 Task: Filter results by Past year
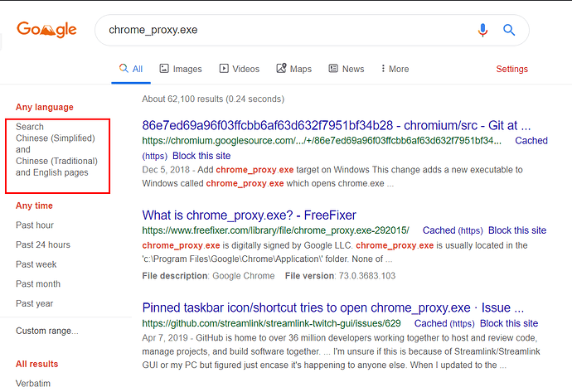pos(36,303)
